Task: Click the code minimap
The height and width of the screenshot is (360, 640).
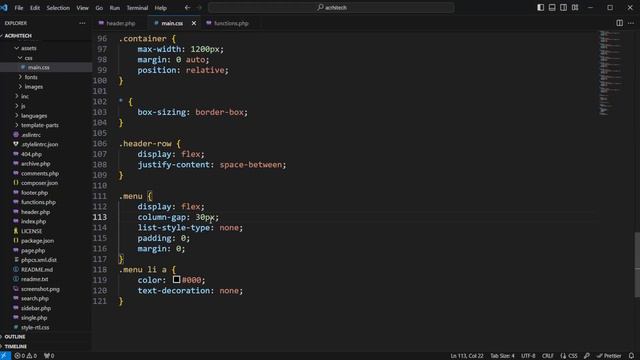Action: tap(611, 73)
